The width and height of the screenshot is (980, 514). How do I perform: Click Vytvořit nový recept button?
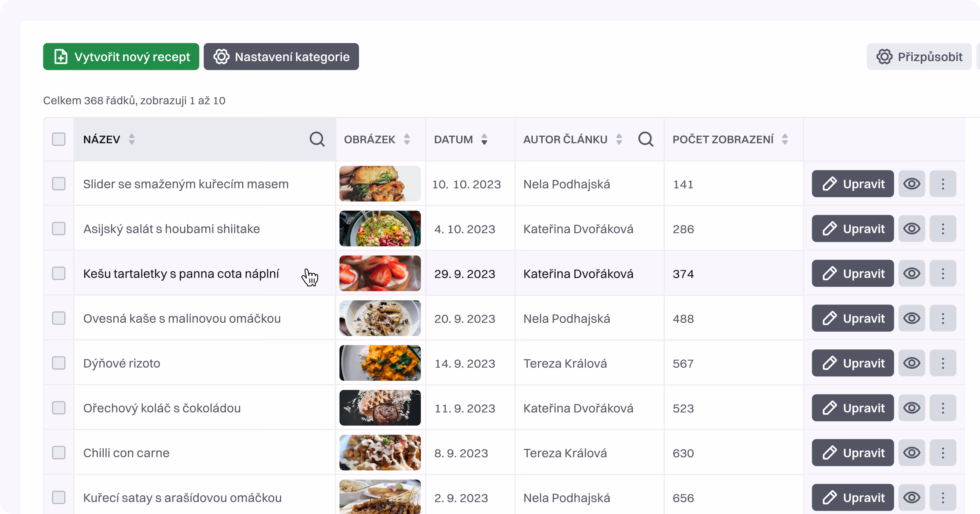coord(121,57)
